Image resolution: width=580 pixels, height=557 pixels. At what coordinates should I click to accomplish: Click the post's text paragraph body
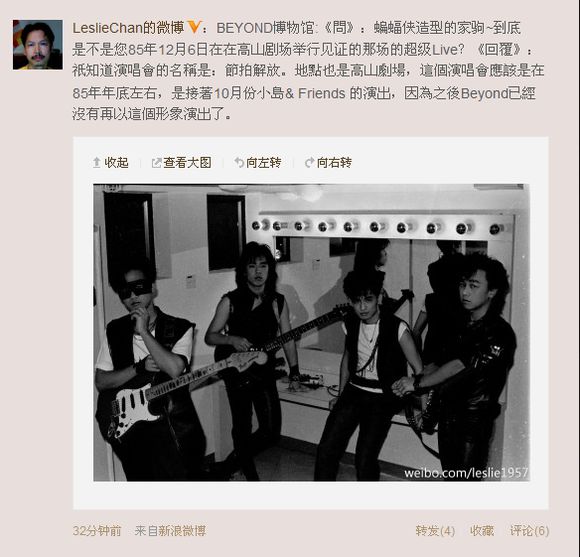[x=308, y=71]
